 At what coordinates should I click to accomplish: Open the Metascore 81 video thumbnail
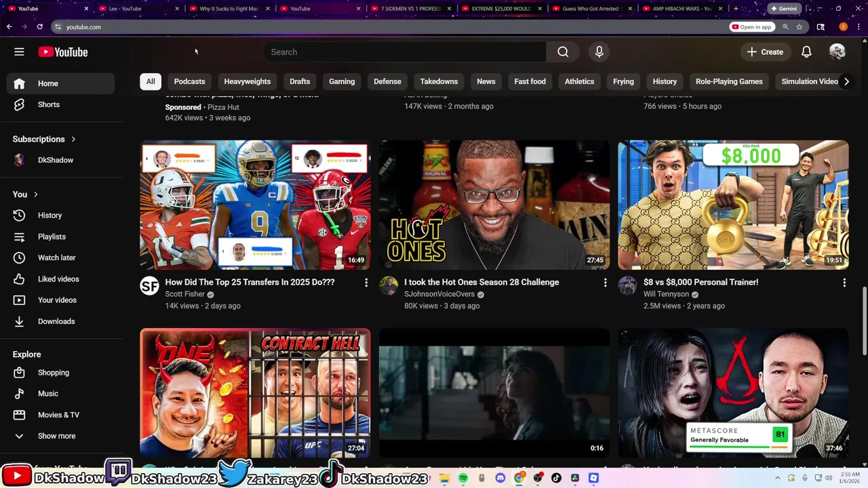point(733,393)
